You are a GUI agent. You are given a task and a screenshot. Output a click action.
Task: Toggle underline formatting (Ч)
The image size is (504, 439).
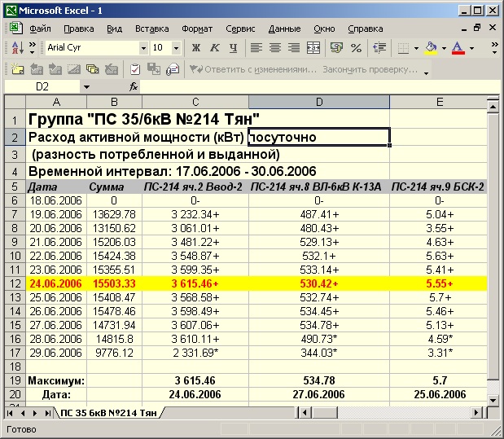point(234,48)
